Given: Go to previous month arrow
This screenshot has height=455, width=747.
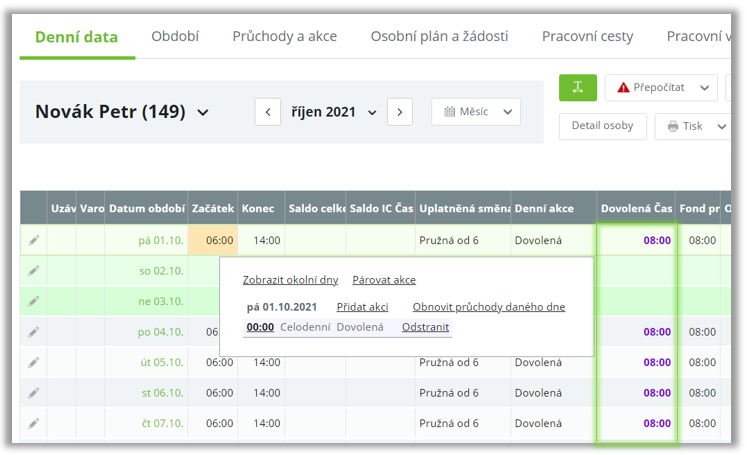Looking at the screenshot, I should (268, 112).
